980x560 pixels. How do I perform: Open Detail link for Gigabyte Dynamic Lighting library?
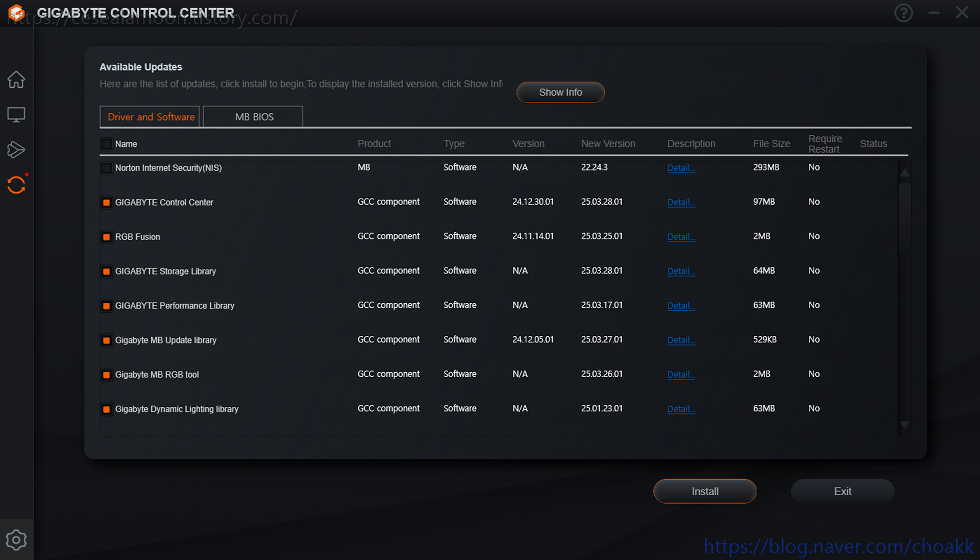681,409
